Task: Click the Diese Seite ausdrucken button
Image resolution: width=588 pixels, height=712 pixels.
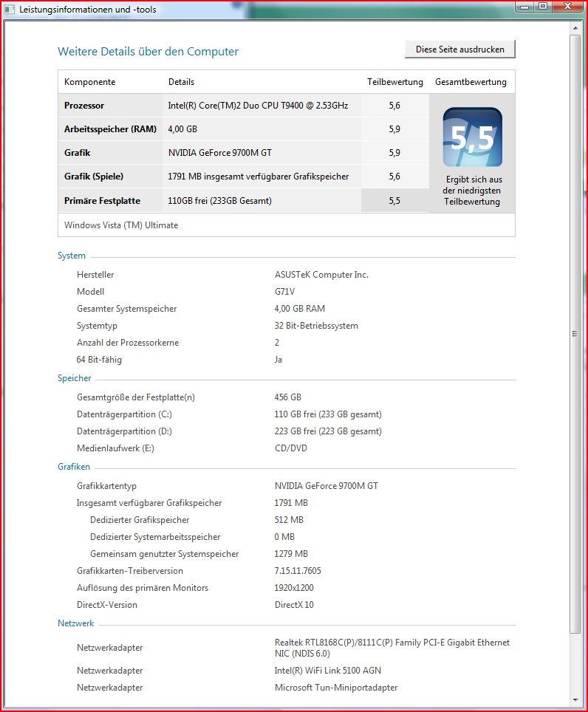Action: coord(460,49)
